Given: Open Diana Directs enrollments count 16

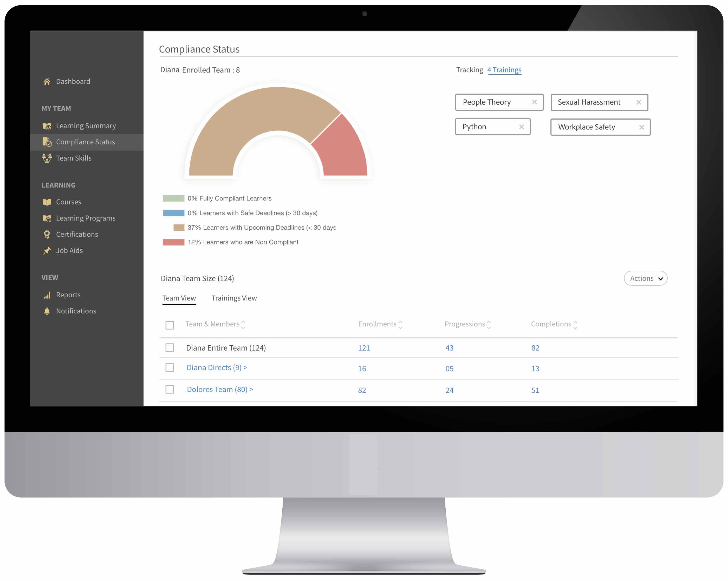Looking at the screenshot, I should point(362,369).
